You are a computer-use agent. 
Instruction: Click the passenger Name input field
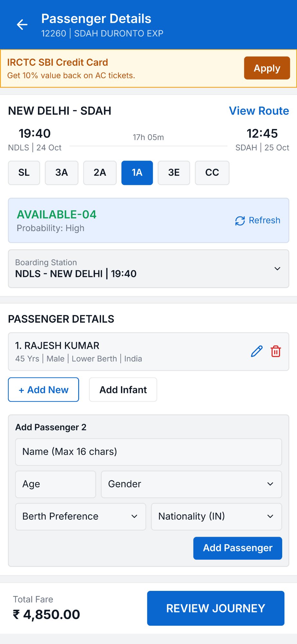click(148, 452)
